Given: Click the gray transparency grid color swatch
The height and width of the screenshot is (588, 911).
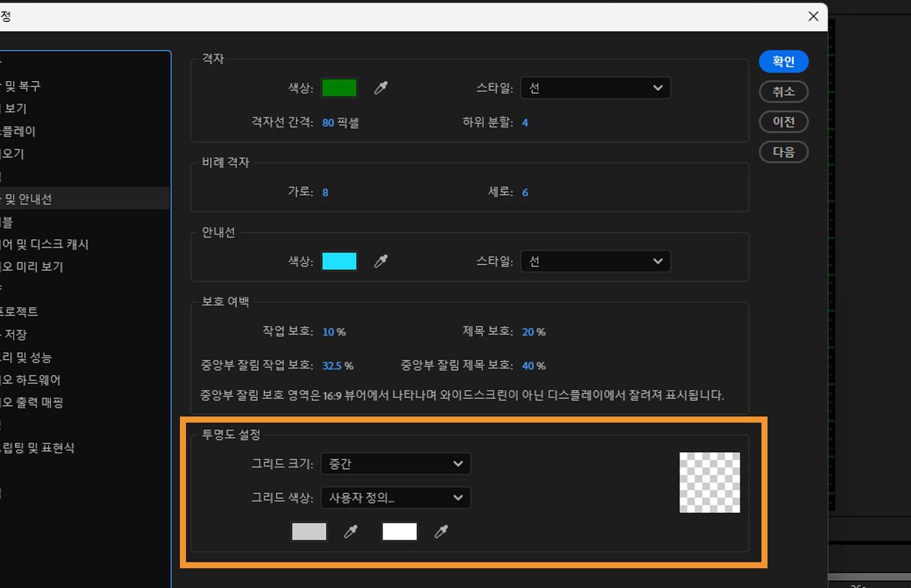Looking at the screenshot, I should (308, 531).
